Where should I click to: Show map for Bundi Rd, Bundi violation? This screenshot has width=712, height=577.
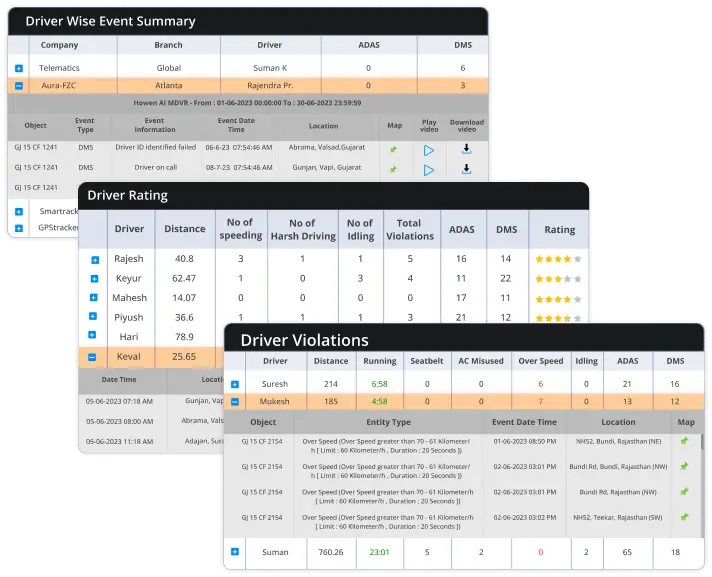point(684,466)
